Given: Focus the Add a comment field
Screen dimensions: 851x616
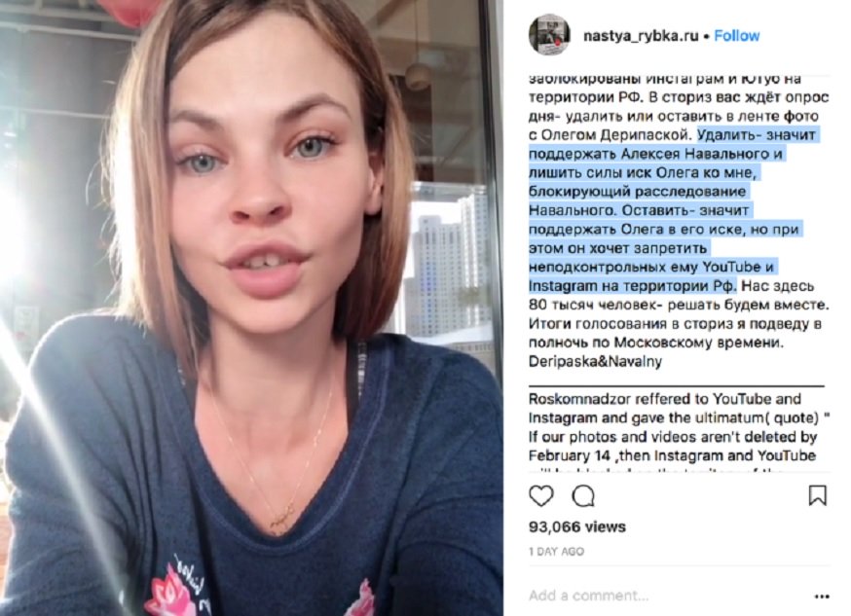Looking at the screenshot, I should click(670, 596).
